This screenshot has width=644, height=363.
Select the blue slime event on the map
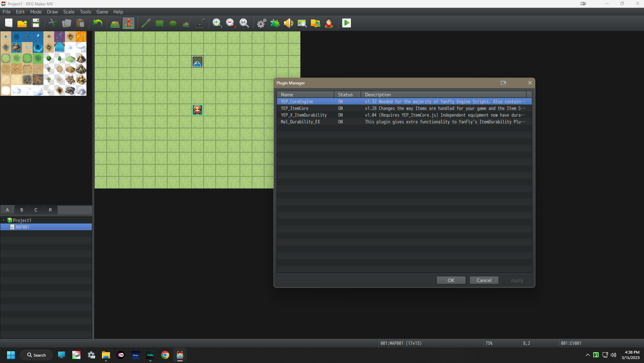[198, 62]
